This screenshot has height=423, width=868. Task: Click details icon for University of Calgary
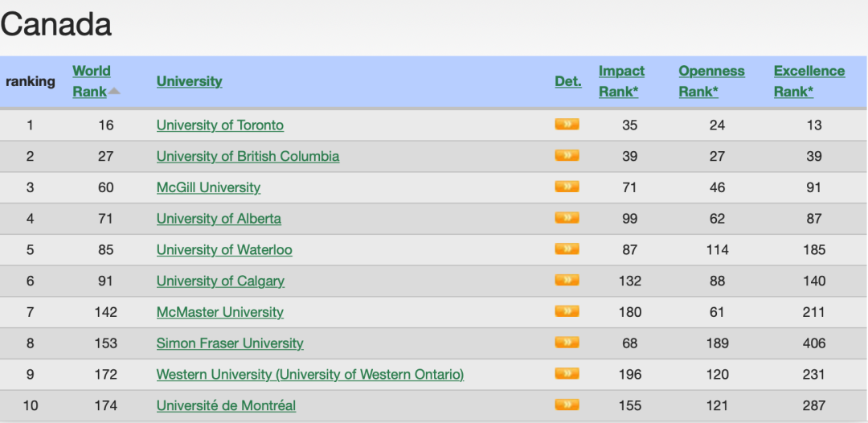click(567, 280)
